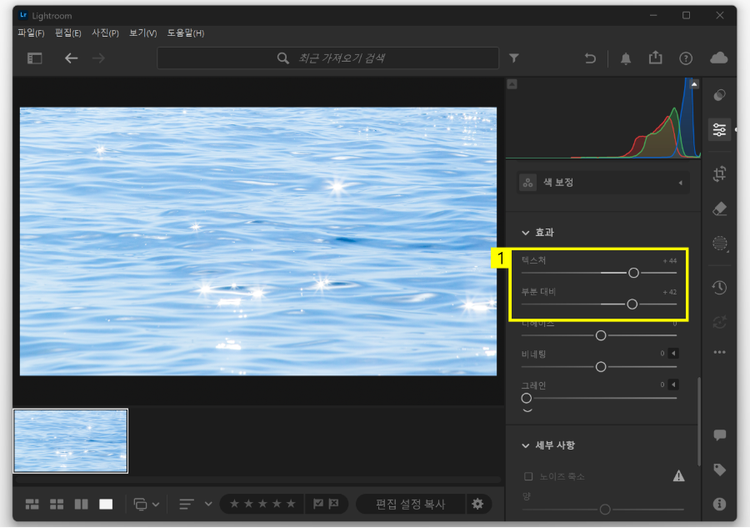Rate the photo five stars
Viewport: 750px width, 528px height.
point(291,504)
